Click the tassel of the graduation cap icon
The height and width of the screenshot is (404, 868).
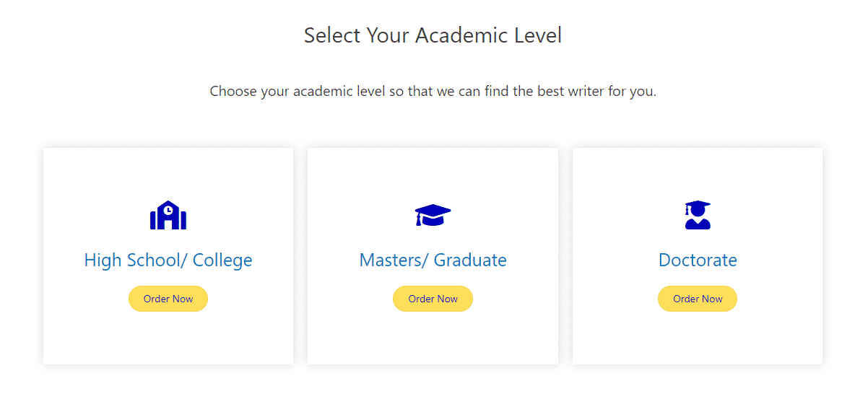point(419,220)
